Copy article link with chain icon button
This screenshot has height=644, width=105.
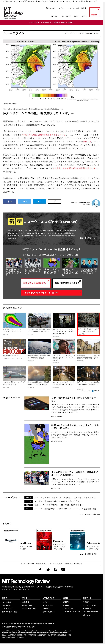click(54, 201)
